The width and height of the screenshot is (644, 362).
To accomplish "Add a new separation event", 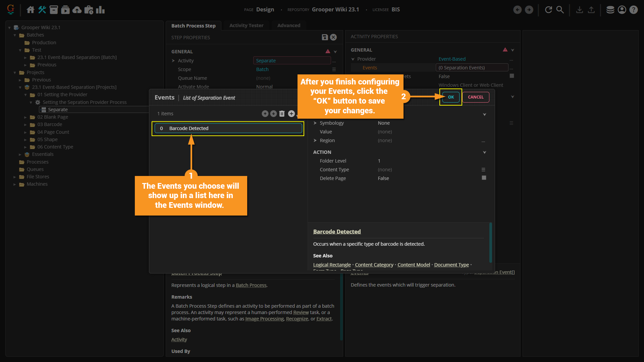I will tap(291, 114).
